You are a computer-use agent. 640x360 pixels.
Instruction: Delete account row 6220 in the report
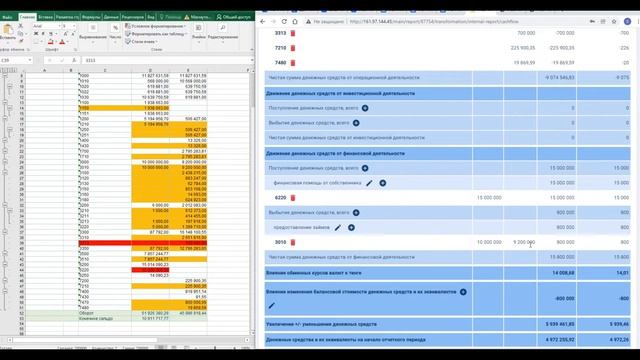[x=293, y=198]
